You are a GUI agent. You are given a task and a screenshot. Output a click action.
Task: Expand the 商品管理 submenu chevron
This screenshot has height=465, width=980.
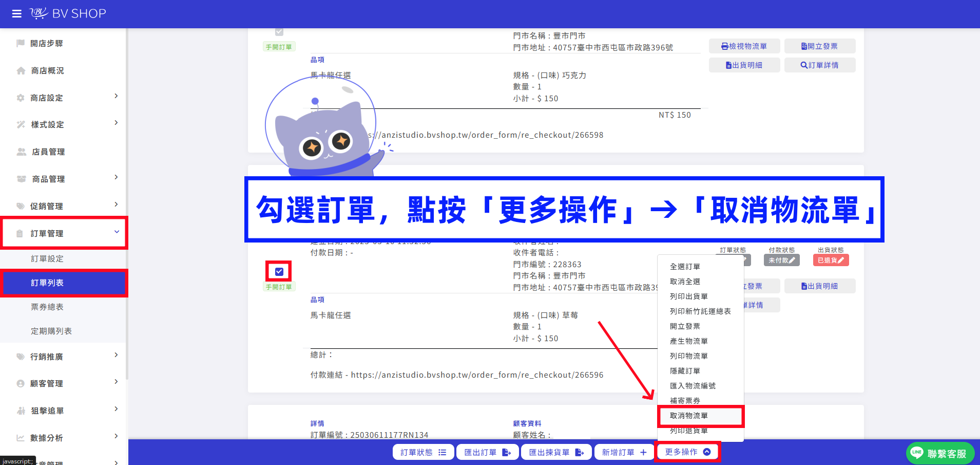(x=116, y=177)
